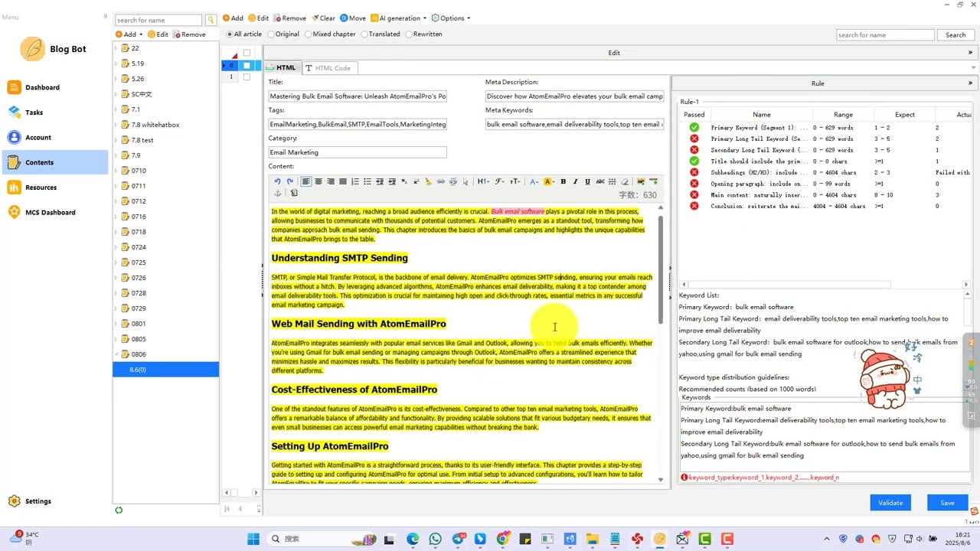Click Remove in the article toolbar

pos(289,18)
